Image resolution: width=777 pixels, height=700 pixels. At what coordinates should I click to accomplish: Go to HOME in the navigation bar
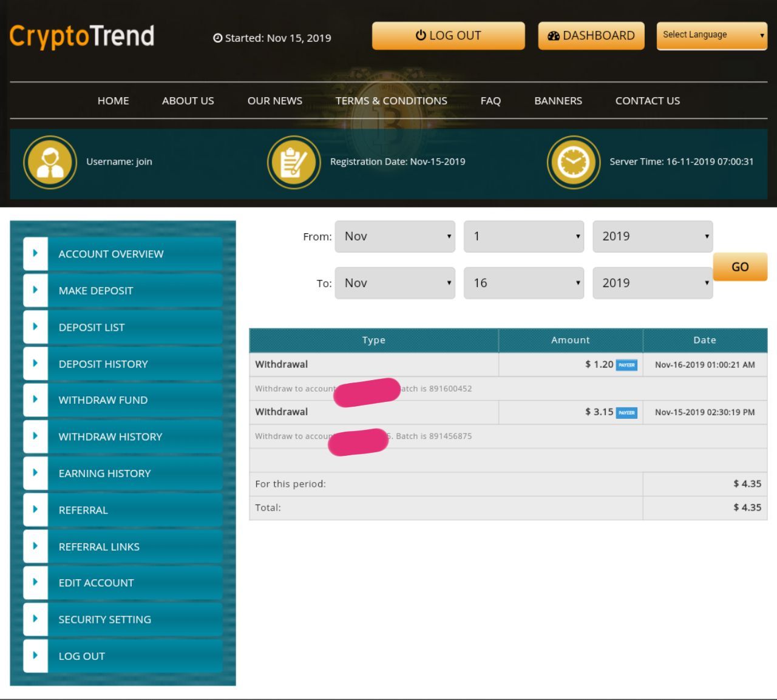click(114, 101)
